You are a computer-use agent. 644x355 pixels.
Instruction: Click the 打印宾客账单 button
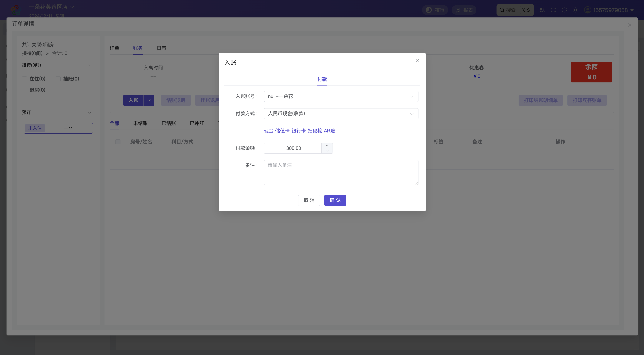tap(587, 100)
